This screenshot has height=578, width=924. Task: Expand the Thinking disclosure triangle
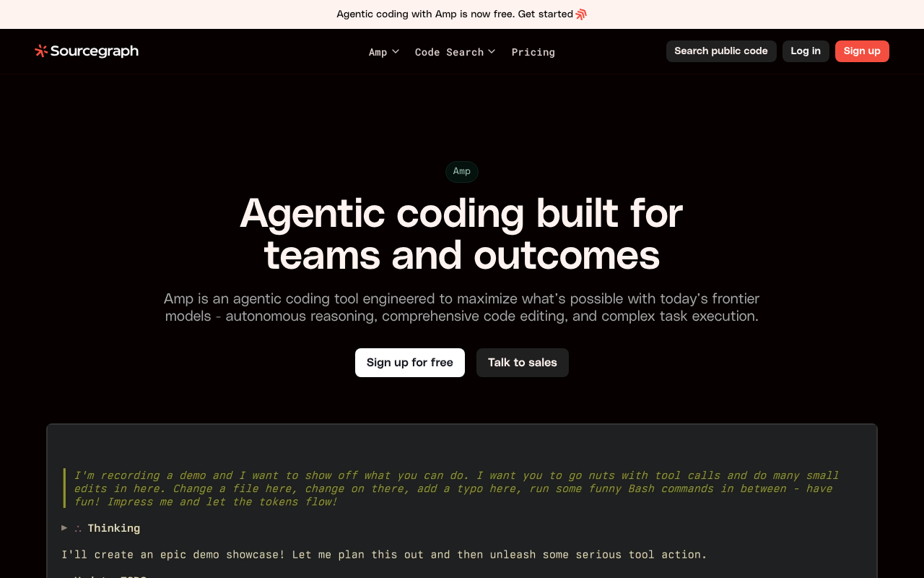pos(64,528)
